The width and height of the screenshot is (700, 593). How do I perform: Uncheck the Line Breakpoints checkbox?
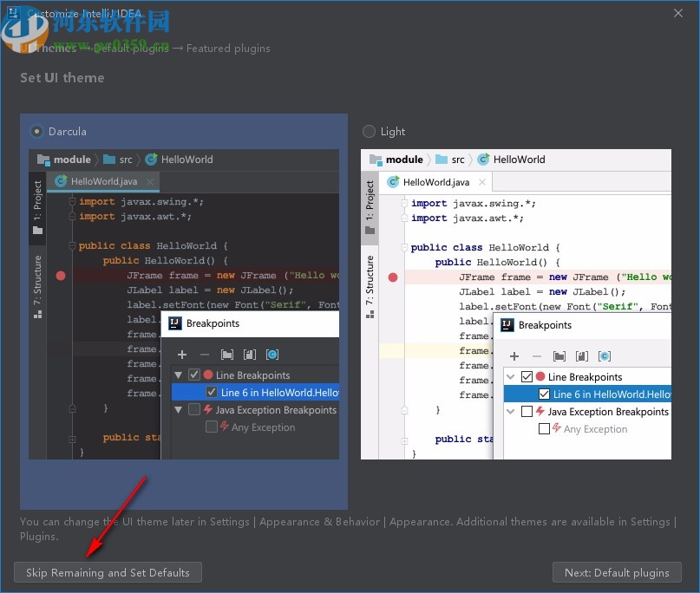coord(196,375)
